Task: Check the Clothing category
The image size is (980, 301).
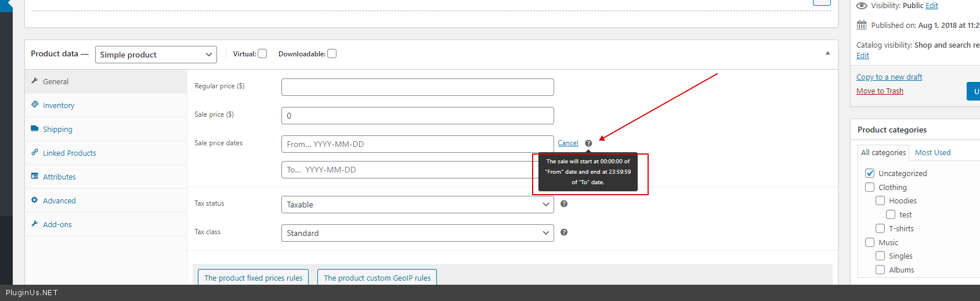Action: pos(870,187)
